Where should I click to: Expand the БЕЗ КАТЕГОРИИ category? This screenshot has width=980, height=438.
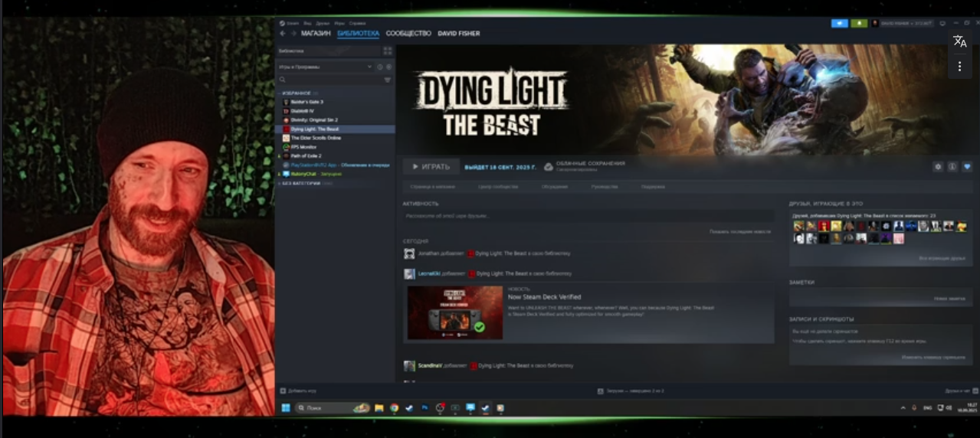coord(306,183)
